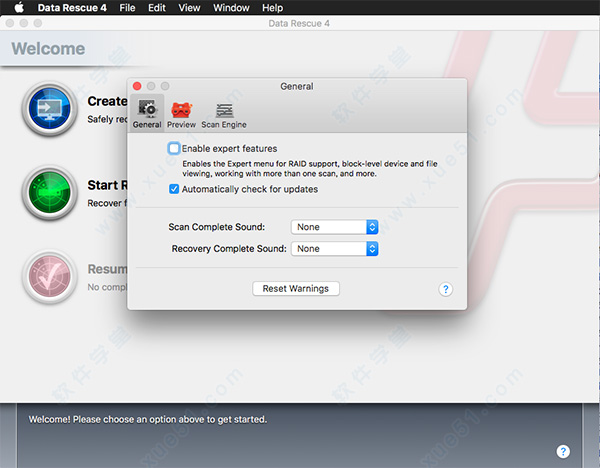
Task: Click the 'Recovery Complete Sound:' label
Action: 229,249
